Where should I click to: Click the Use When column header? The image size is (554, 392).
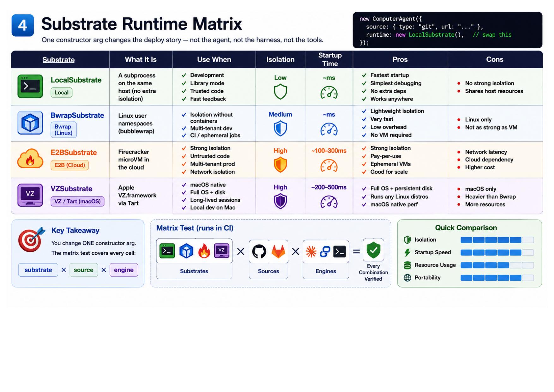214,59
